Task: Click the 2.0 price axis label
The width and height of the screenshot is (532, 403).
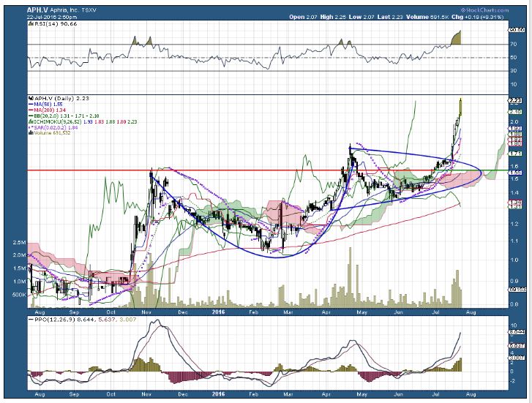Action: click(514, 121)
